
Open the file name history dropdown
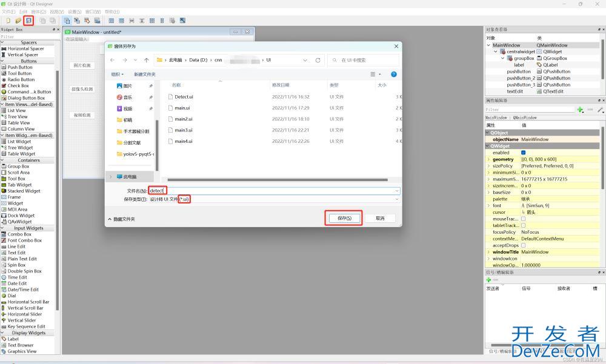[x=396, y=191]
